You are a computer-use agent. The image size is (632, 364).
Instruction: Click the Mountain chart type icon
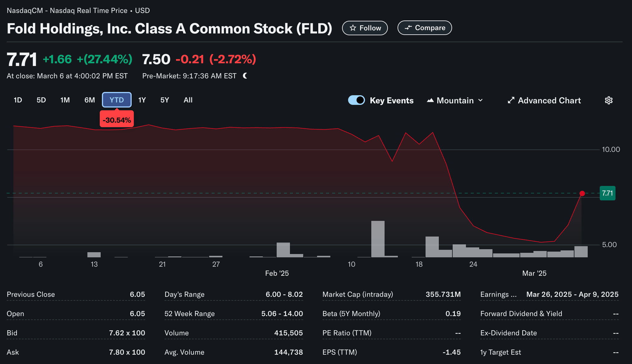pos(430,100)
